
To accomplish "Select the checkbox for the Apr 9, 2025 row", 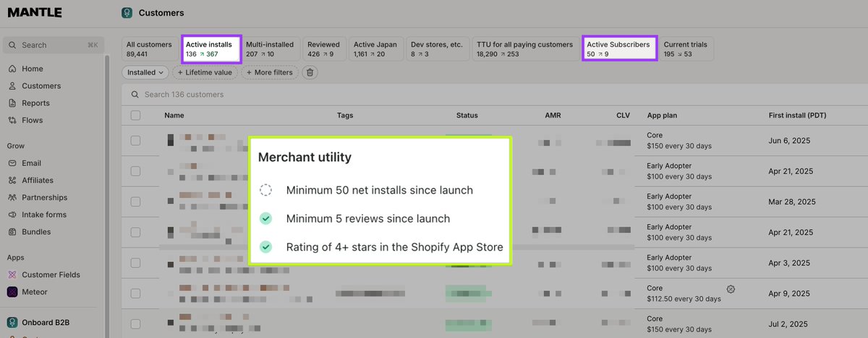I will coord(135,293).
